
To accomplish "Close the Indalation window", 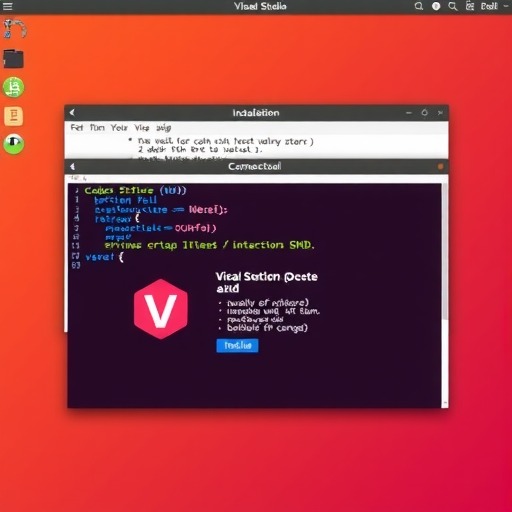I will [440, 113].
